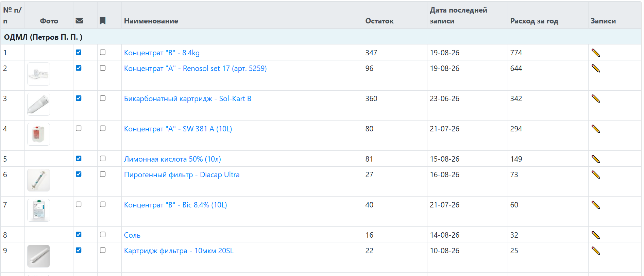Open photo thumbnail of Renosol set 17
This screenshot has height=276, width=644.
tap(38, 74)
